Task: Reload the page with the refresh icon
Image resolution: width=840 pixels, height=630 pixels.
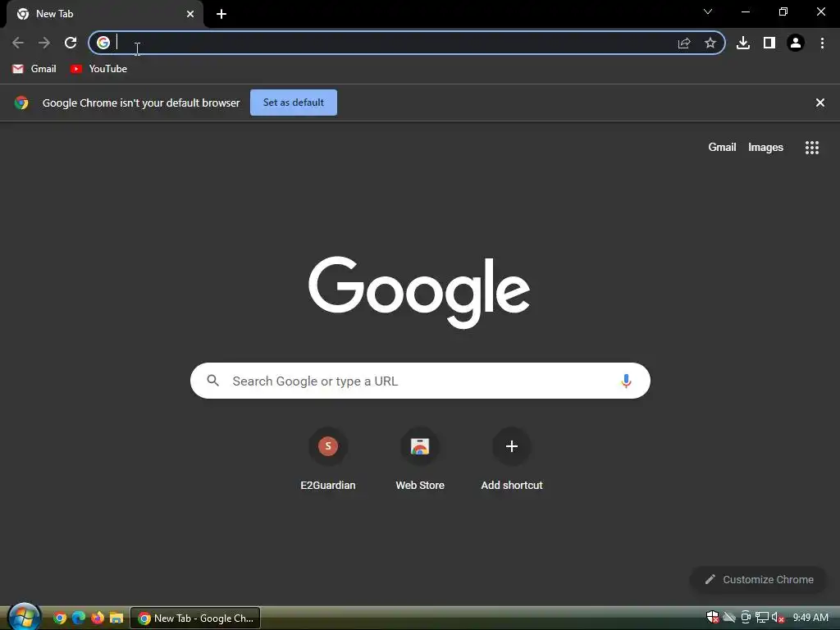Action: pos(71,43)
